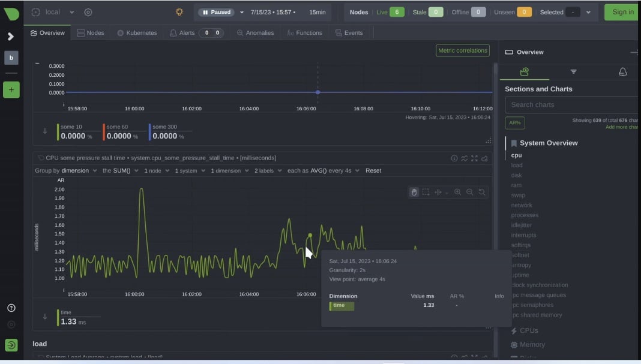The image size is (641, 364).
Task: Add CPU stall time chart to dashboard
Action: [484, 158]
